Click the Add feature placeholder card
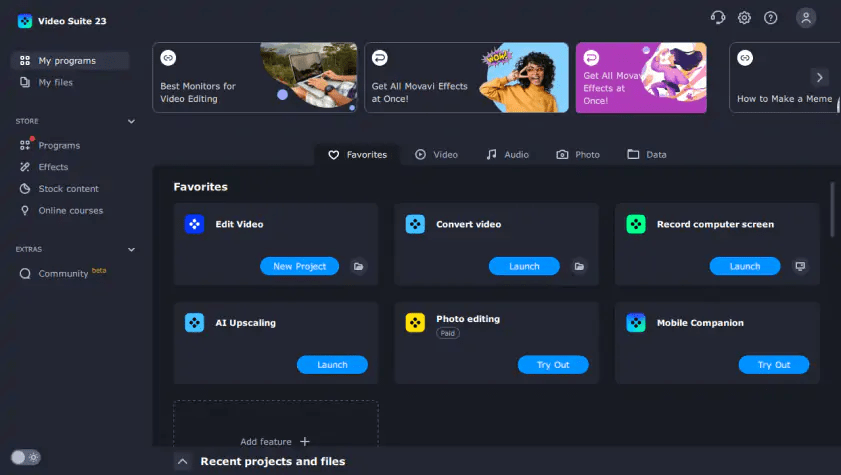Viewport: 841px width, 475px height. (276, 424)
